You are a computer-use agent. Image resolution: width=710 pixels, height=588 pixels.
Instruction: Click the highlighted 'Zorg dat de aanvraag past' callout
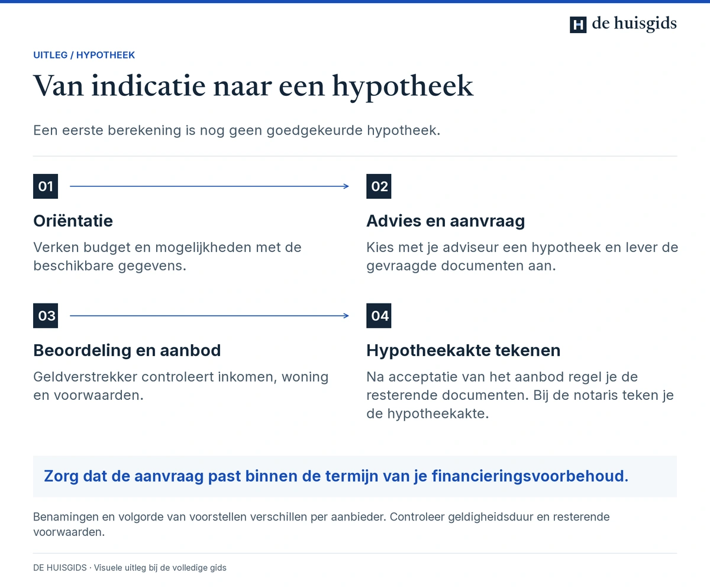tap(355, 476)
